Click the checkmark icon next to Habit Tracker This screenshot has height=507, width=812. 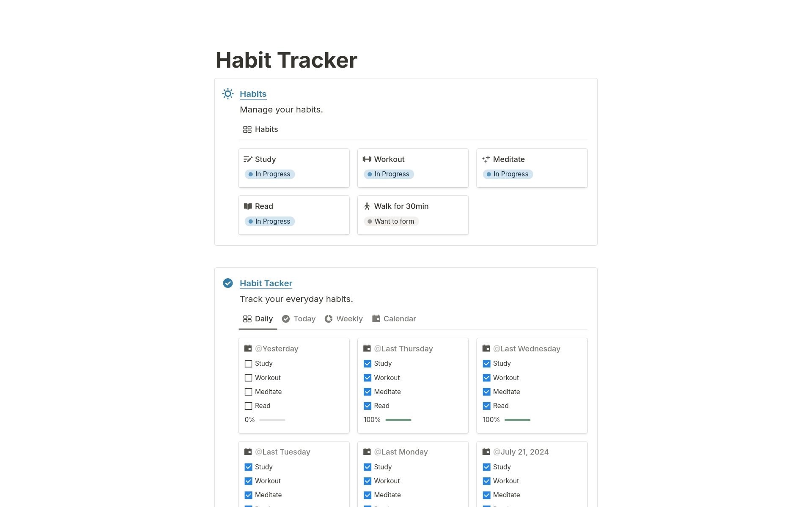(x=229, y=283)
